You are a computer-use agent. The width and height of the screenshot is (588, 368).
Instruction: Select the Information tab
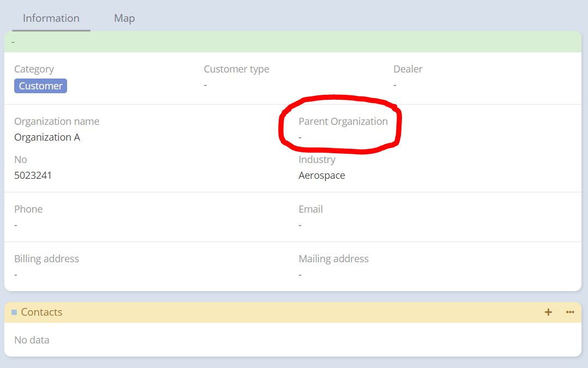(51, 18)
